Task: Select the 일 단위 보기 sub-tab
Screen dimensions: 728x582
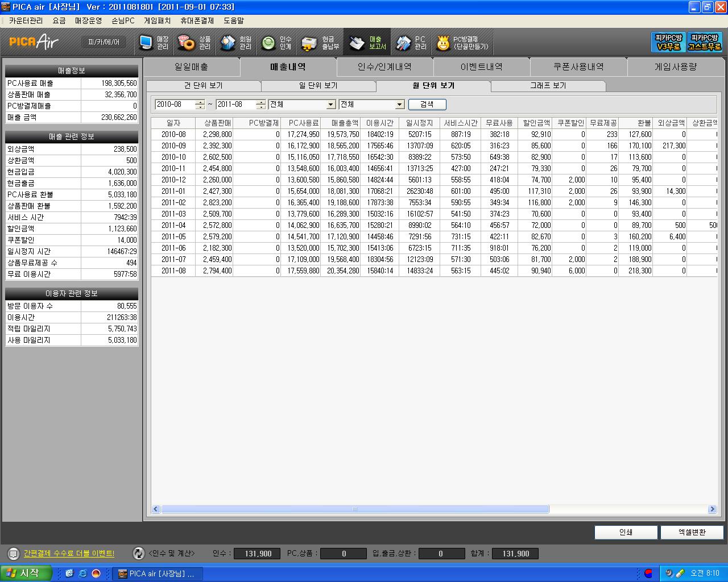Action: (318, 86)
